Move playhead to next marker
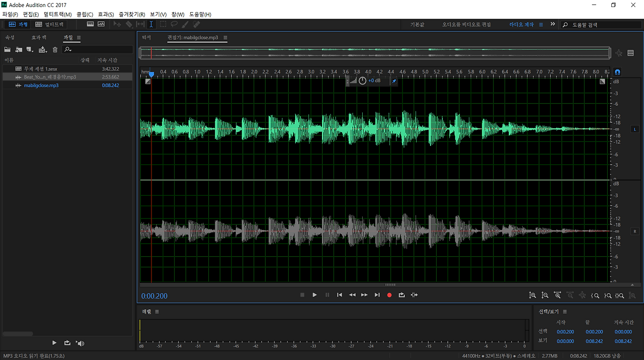The image size is (644, 360). 377,295
